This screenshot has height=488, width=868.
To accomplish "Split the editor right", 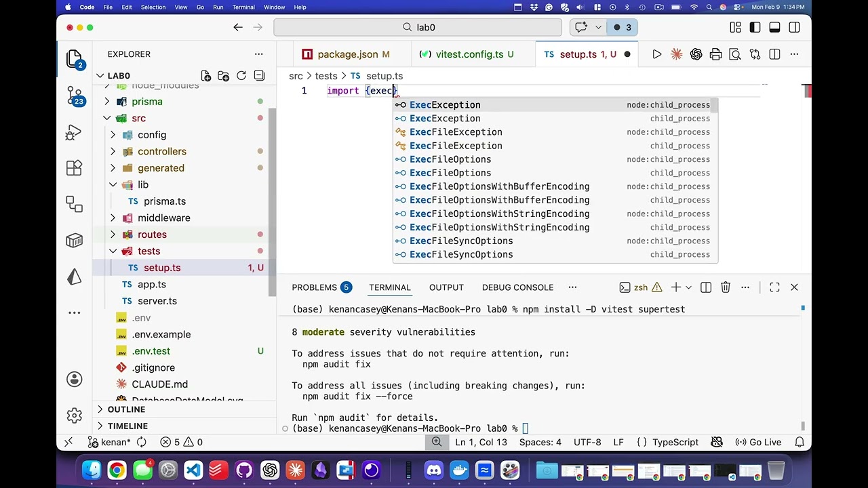I will (774, 54).
